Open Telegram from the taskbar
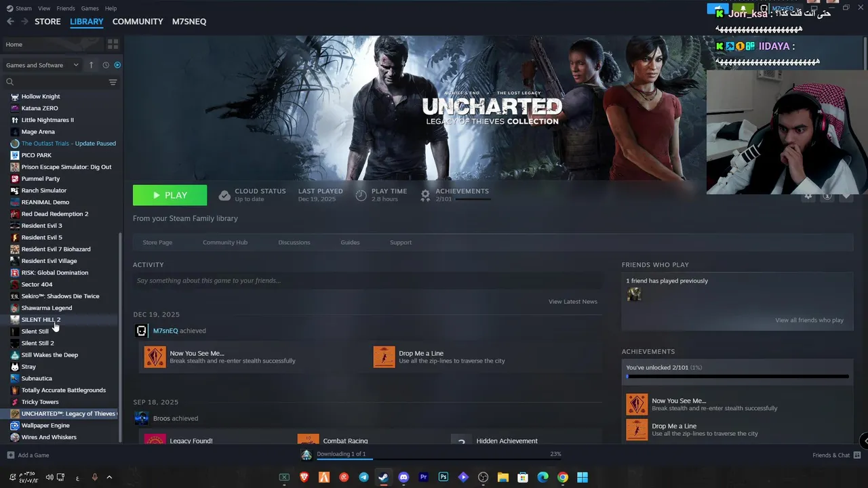Screen dimensions: 868x488 point(363,477)
